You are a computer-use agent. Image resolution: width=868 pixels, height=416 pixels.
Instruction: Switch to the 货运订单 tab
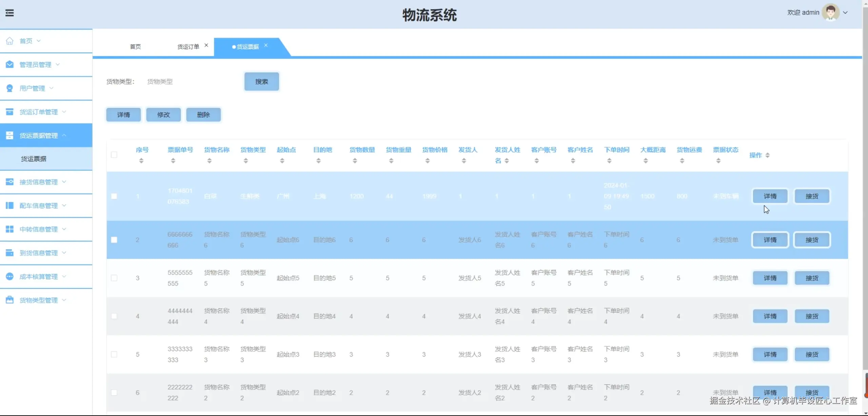pos(188,46)
